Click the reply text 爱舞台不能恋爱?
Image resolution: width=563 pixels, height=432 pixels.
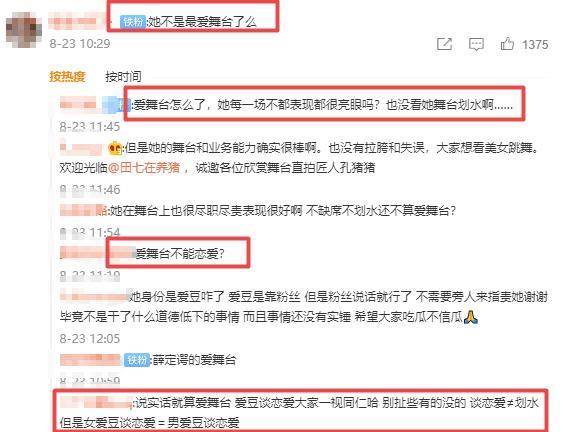click(x=180, y=254)
